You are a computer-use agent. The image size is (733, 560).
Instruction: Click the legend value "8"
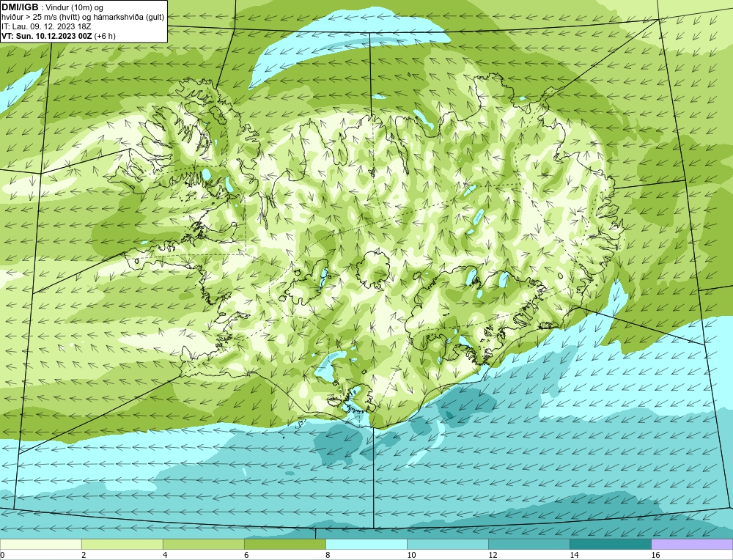tap(328, 555)
